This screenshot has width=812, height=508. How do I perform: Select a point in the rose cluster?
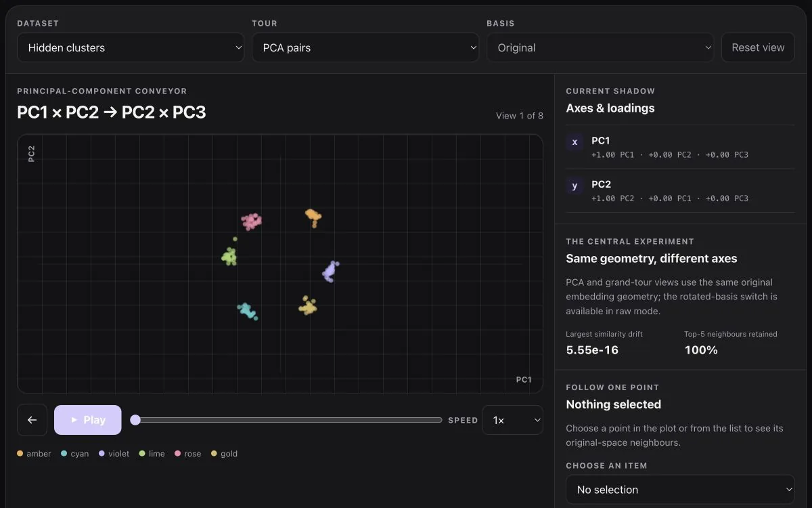click(x=252, y=221)
